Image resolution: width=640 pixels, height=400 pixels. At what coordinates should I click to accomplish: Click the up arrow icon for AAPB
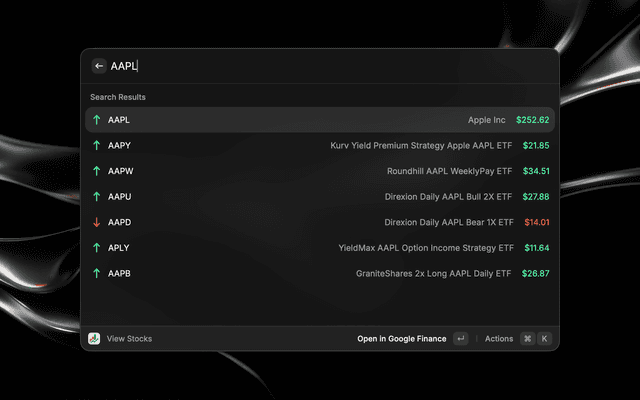coord(96,273)
